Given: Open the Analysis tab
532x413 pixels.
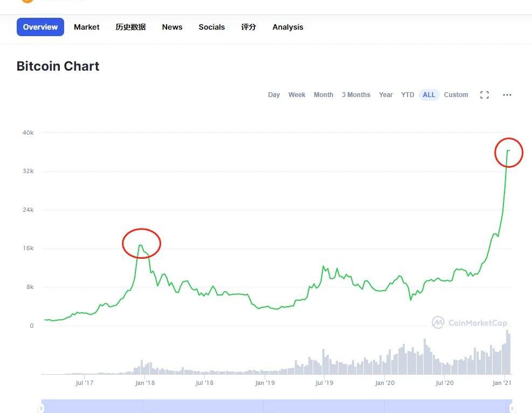Looking at the screenshot, I should 288,27.
